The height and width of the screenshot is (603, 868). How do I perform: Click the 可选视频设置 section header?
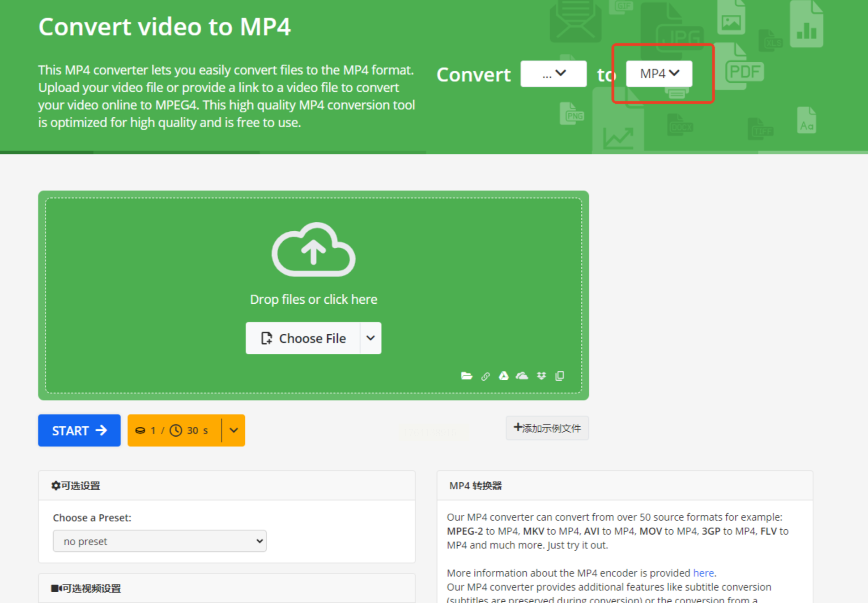pos(86,588)
